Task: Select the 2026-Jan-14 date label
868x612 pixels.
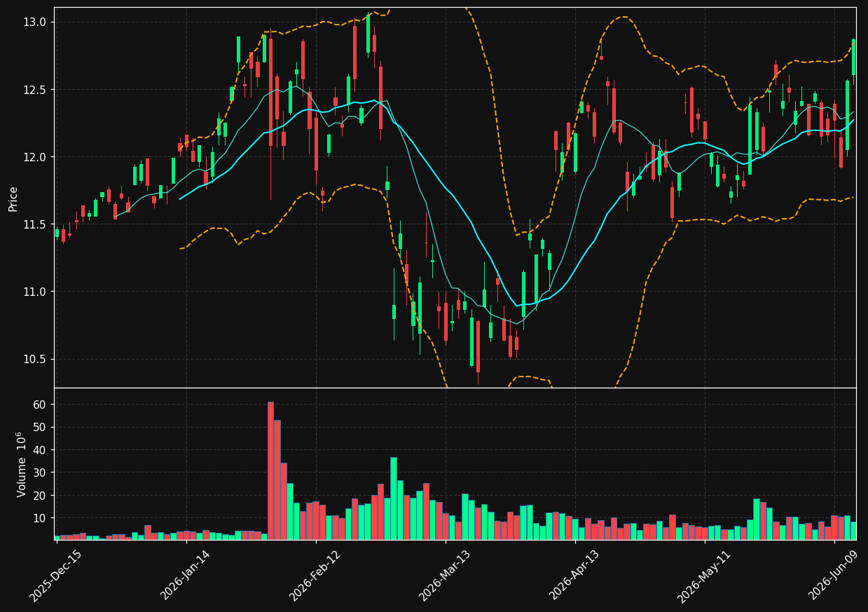Action: (186, 576)
